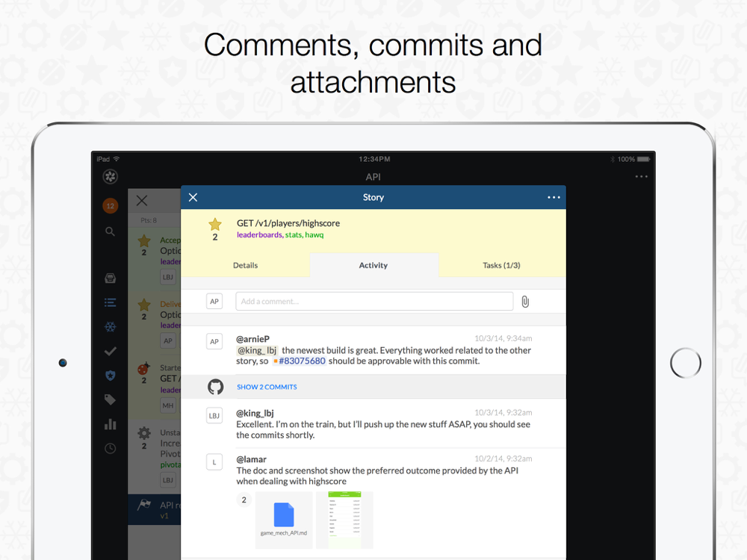Tap the Wi-Fi indicator in status bar
The height and width of the screenshot is (560, 747).
(117, 159)
